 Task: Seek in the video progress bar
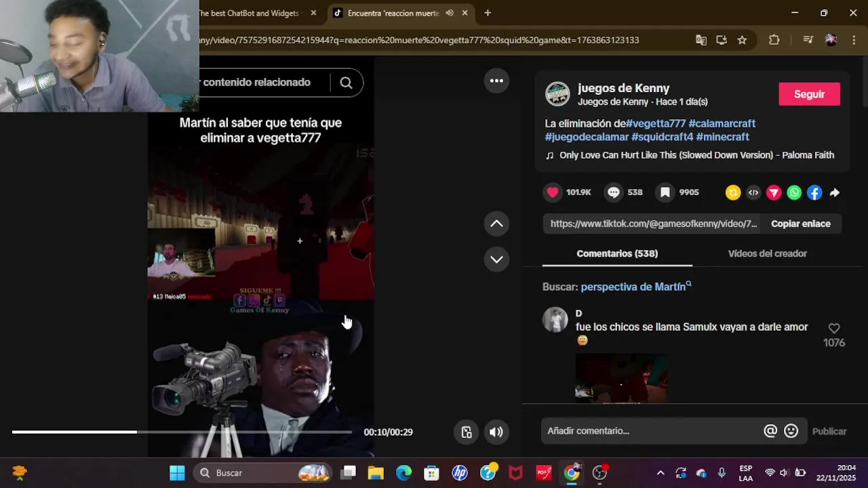(182, 432)
